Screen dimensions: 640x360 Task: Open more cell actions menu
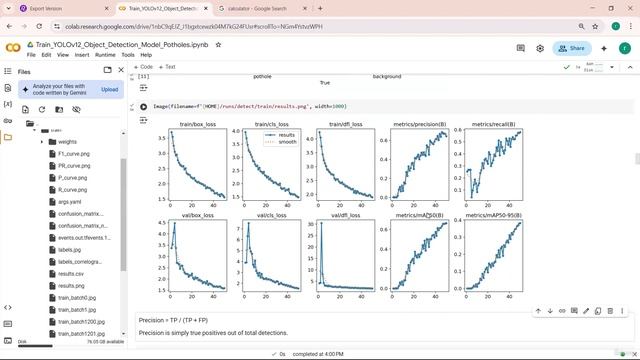(622, 311)
